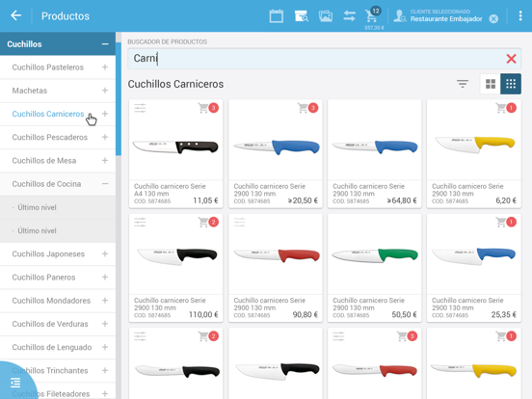This screenshot has height=399, width=532.
Task: Open the blue-handled knife thumbnail priced 64,80 €
Action: 375,146
